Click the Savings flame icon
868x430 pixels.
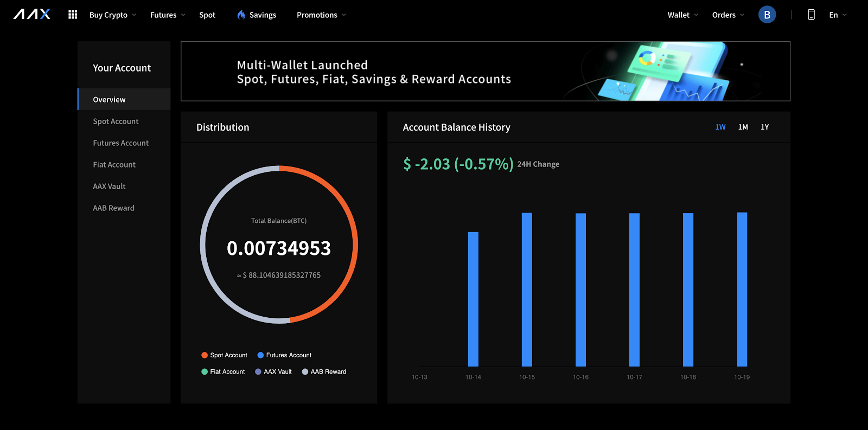pyautogui.click(x=241, y=15)
